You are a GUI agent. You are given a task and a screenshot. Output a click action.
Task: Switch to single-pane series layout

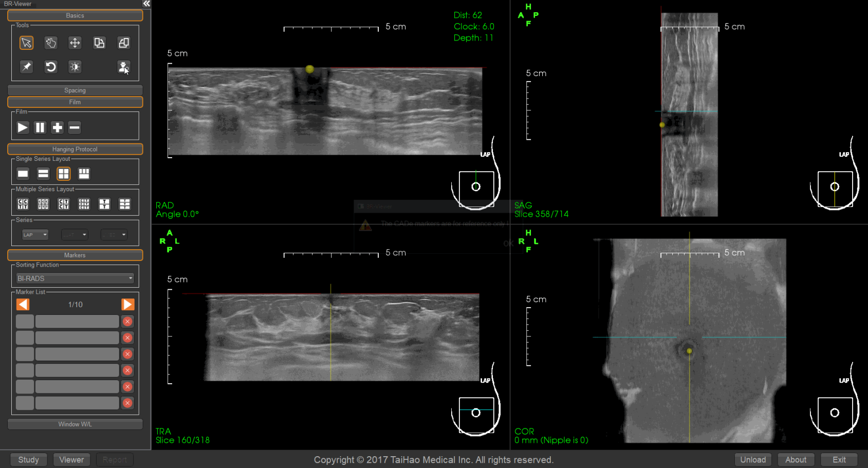coord(23,174)
